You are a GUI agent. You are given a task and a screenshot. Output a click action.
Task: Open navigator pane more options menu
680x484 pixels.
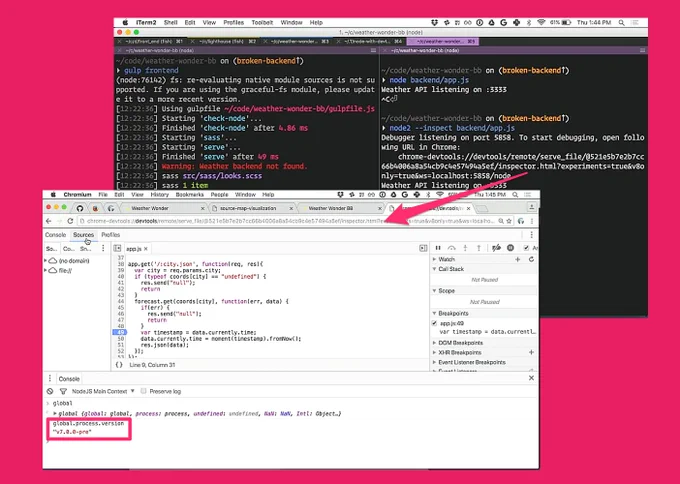[x=103, y=249]
